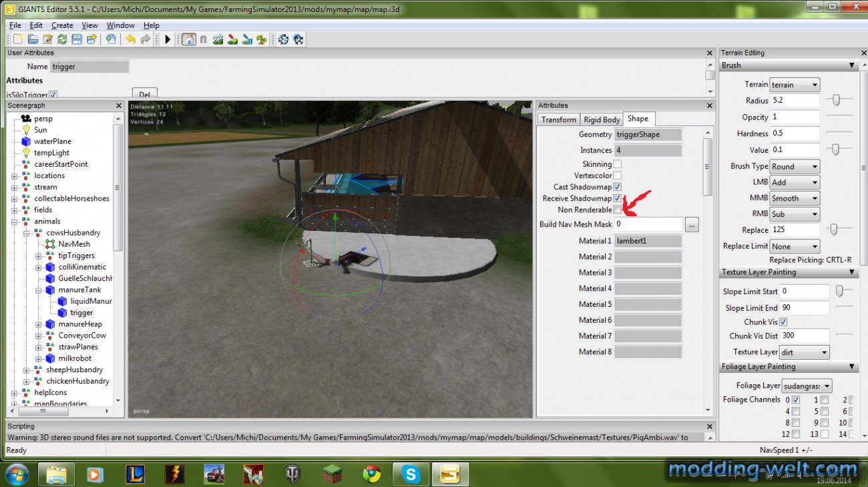
Task: Click the Edit/notepad icon in the toolbar
Action: (x=47, y=39)
